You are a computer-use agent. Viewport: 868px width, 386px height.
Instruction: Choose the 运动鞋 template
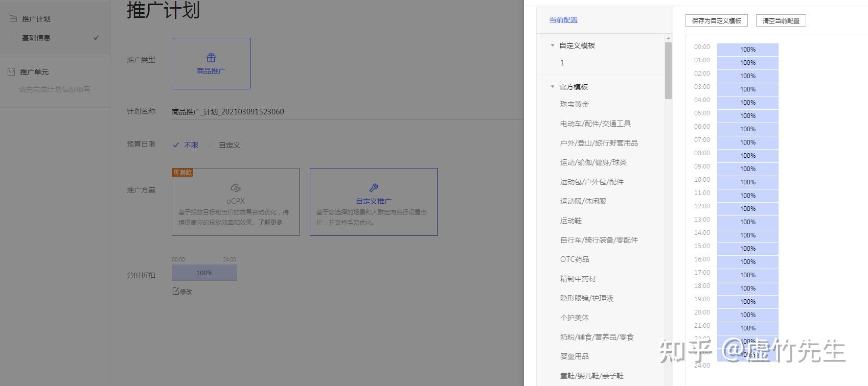point(571,221)
